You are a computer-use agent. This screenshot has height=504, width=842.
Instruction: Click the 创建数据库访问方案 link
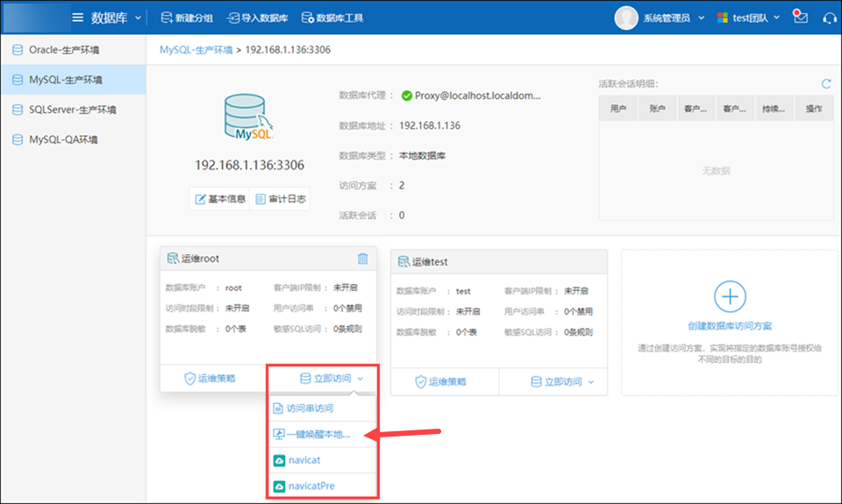(x=730, y=326)
